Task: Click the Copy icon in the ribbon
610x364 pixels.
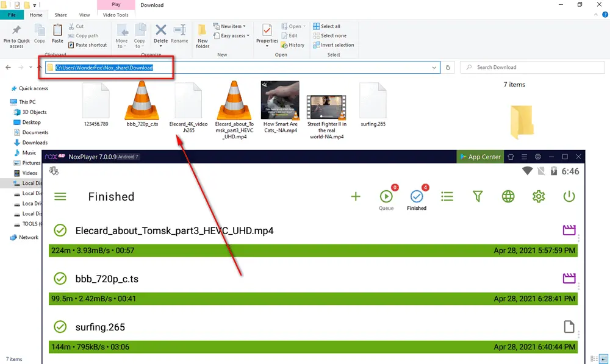Action: 39,30
